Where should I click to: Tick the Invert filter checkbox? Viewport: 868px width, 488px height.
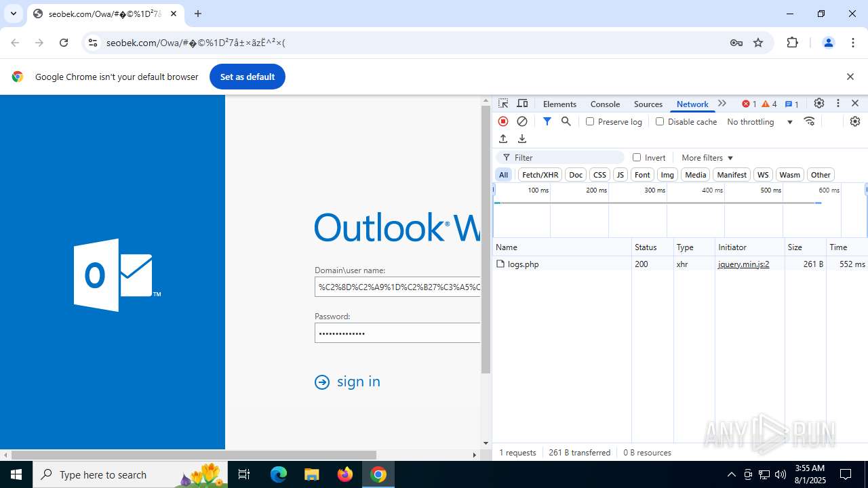[x=637, y=157]
